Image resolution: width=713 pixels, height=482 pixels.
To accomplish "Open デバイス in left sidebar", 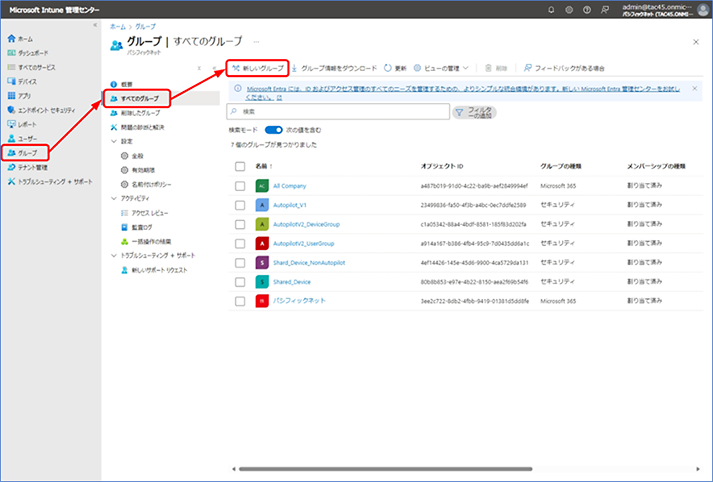I will point(22,81).
